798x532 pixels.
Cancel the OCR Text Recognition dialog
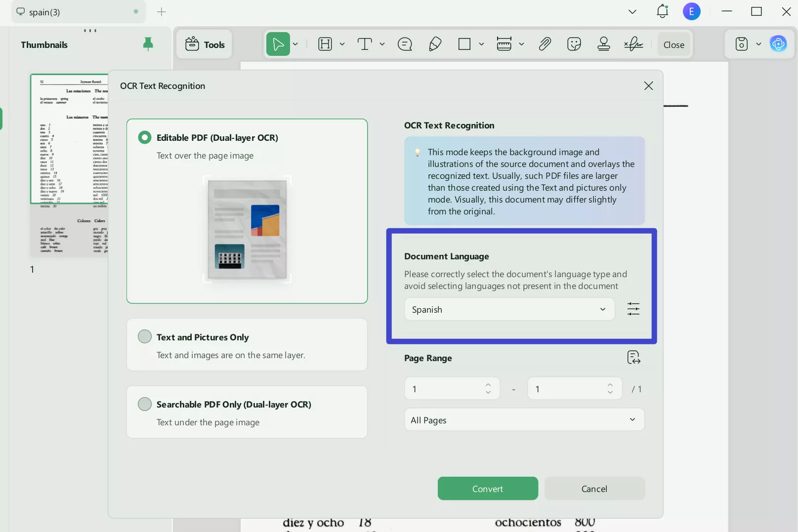[594, 489]
